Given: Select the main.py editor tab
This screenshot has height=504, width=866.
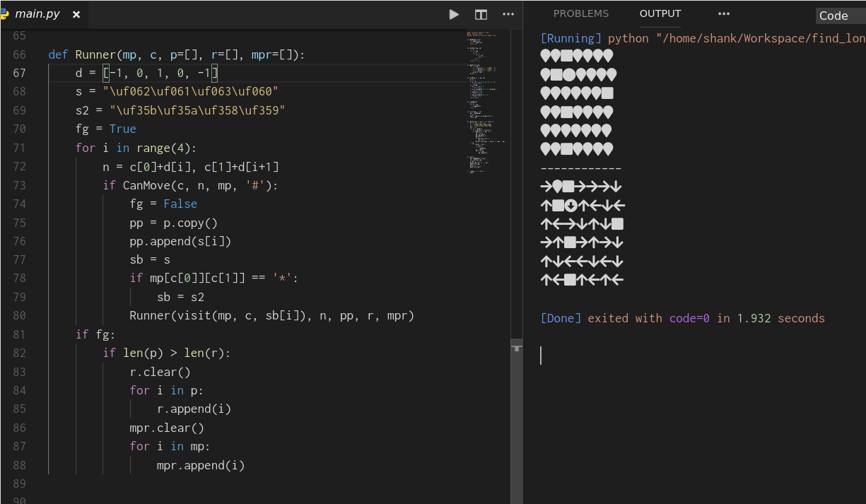Looking at the screenshot, I should 44,14.
